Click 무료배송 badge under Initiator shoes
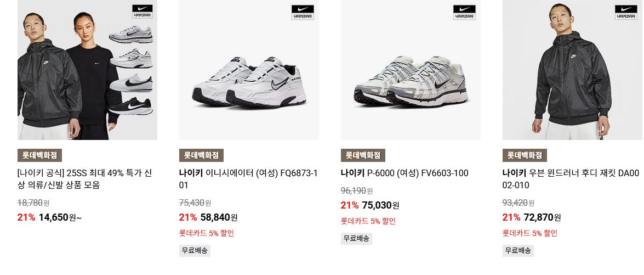The image size is (644, 275). (195, 250)
